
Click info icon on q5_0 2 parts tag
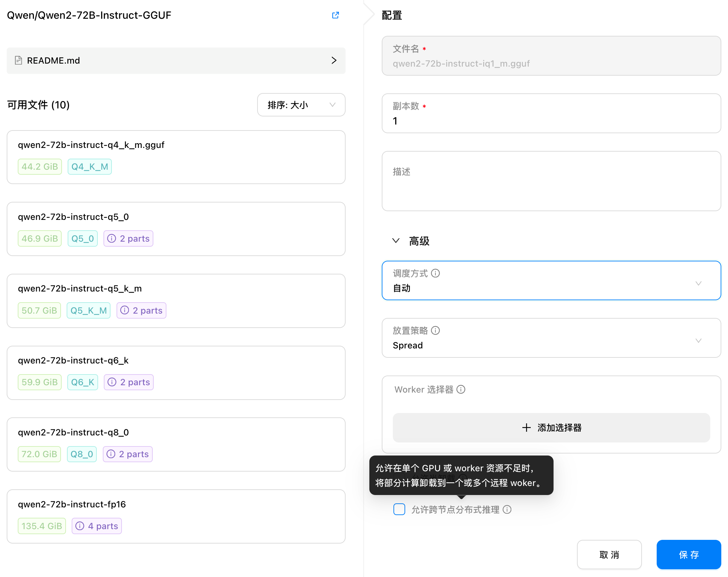coord(112,239)
